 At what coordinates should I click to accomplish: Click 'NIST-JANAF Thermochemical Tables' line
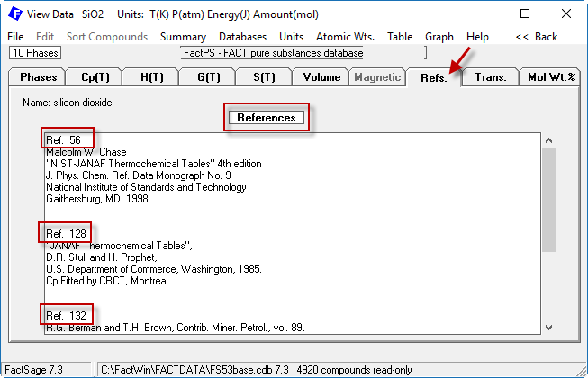[x=154, y=164]
